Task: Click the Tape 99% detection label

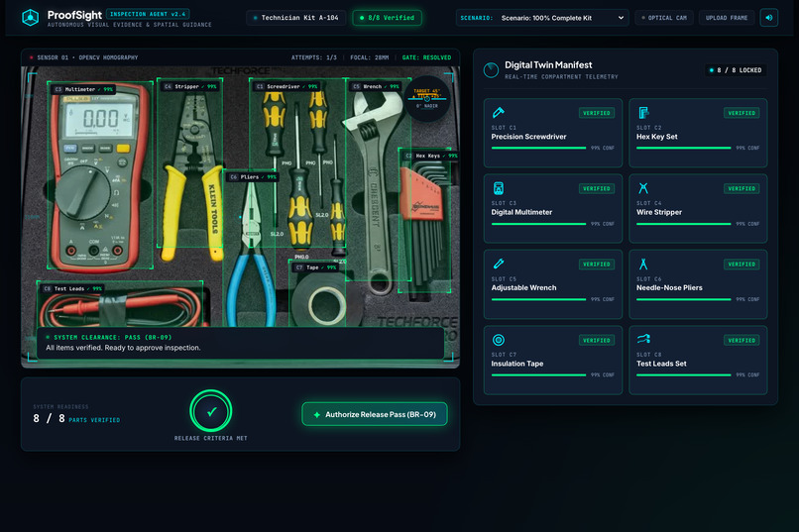Action: tap(315, 267)
